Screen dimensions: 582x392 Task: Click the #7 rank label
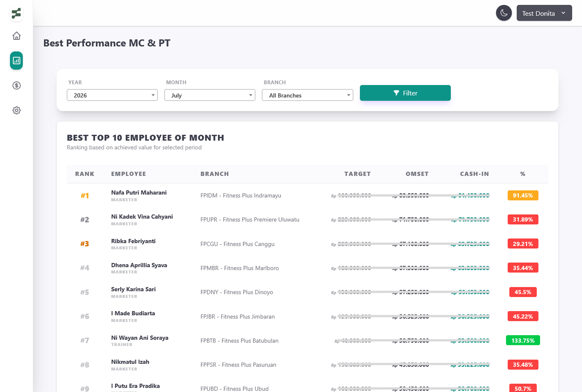tap(85, 340)
